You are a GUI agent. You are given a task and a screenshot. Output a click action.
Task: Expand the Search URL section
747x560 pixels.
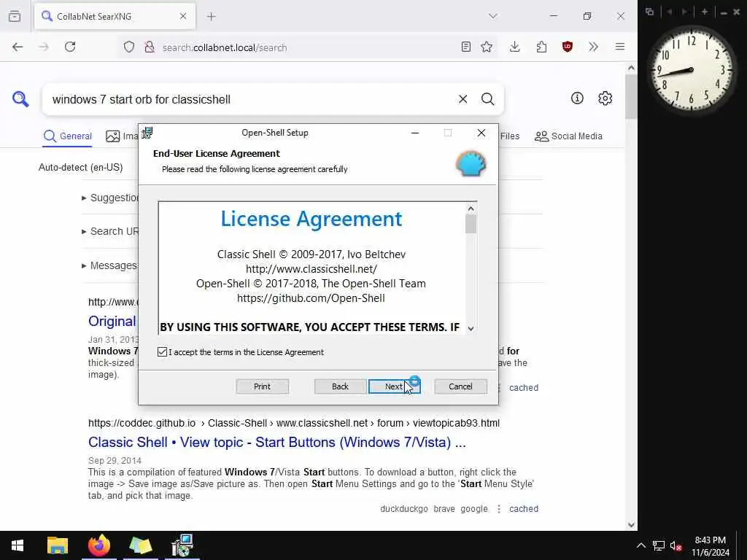tap(111, 231)
